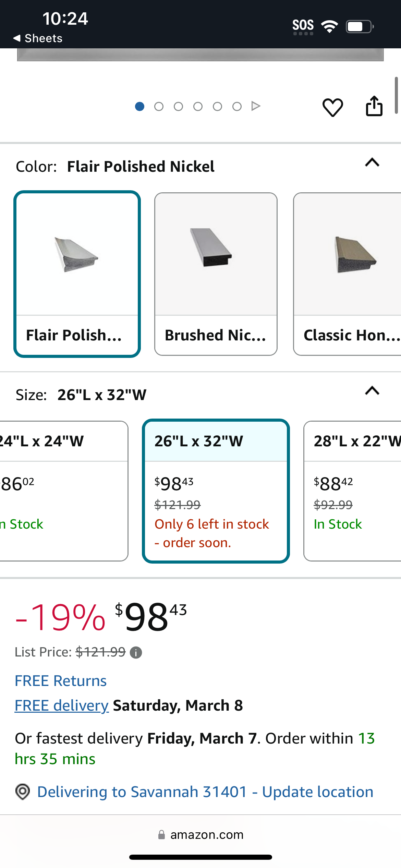Collapse the Color section chevron
This screenshot has width=401, height=868.
(x=372, y=162)
